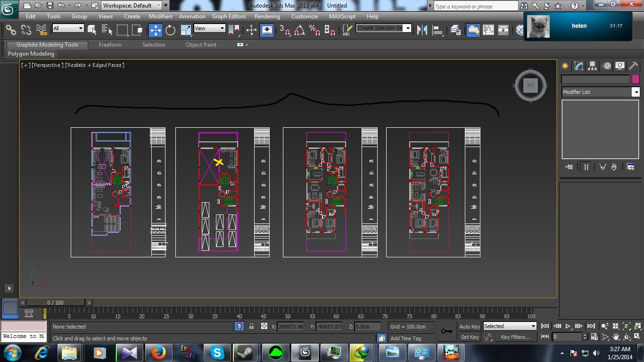Open the Utilities hammer panel
The height and width of the screenshot is (362, 644).
[x=633, y=66]
